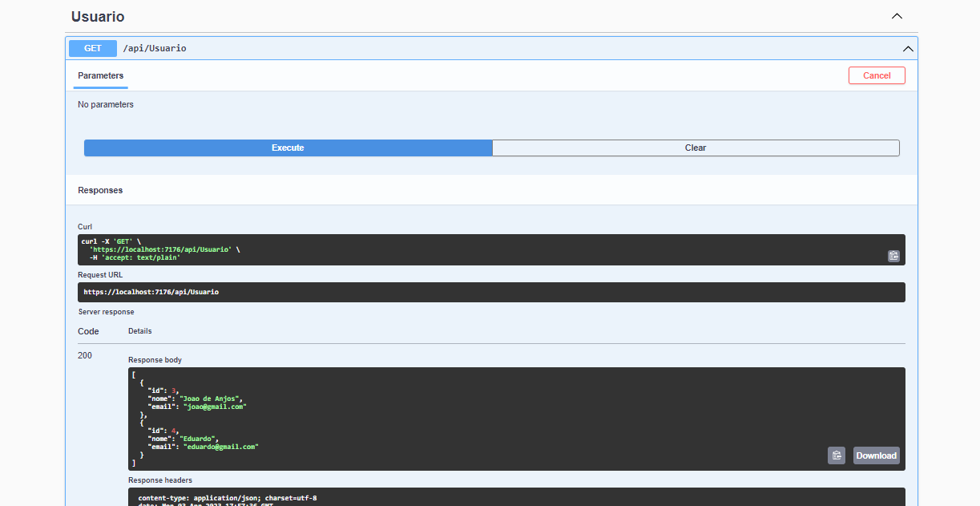Clear the response results
This screenshot has height=506, width=980.
tap(696, 148)
